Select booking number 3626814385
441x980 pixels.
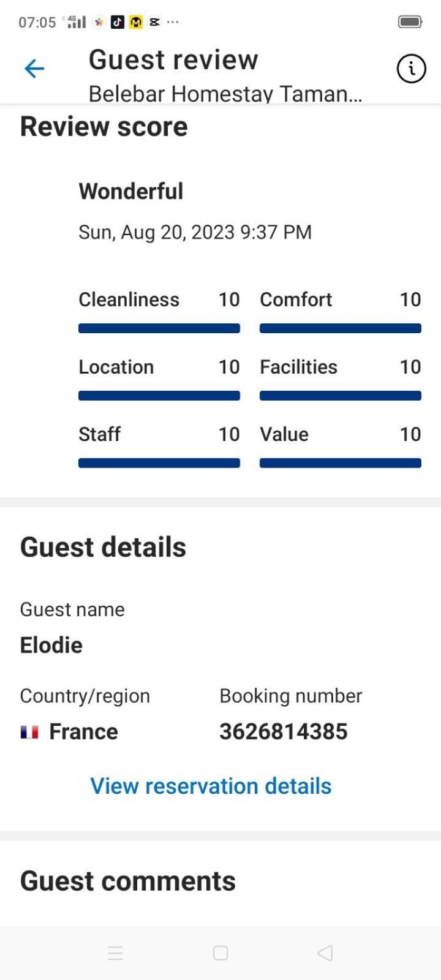pos(284,731)
